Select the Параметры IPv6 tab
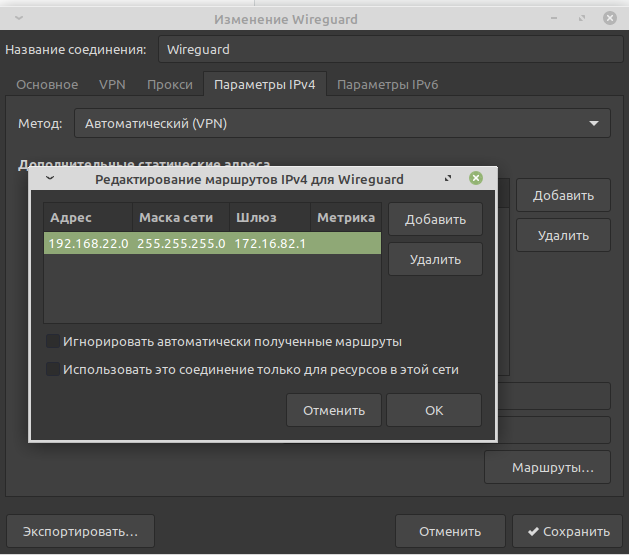The image size is (629, 555). (387, 85)
